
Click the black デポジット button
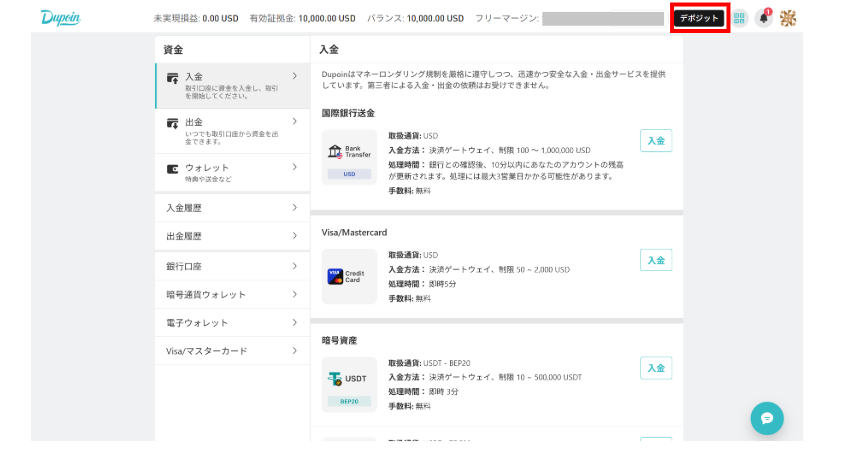pos(699,18)
